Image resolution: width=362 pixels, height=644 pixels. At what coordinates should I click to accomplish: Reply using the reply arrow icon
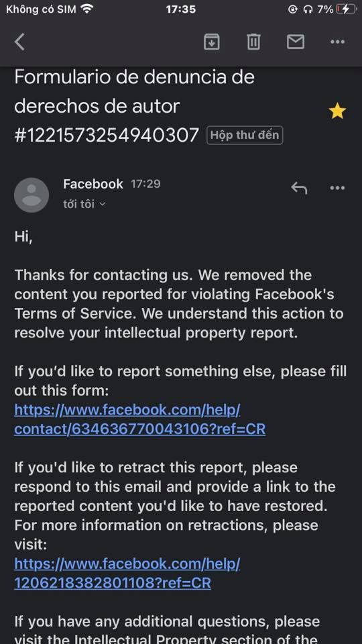tap(299, 188)
